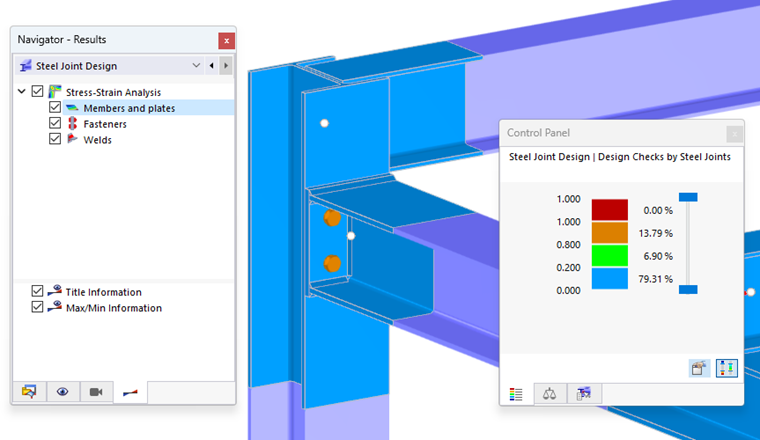760x440 pixels.
Task: Open the Control Panel factors balance tab
Action: 550,393
